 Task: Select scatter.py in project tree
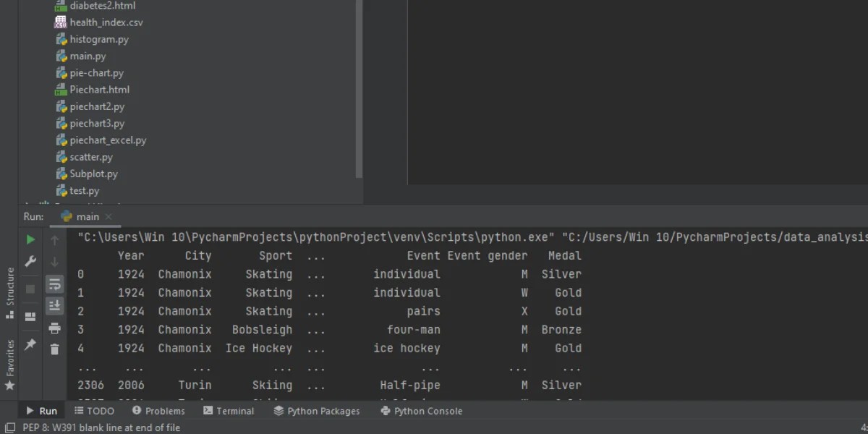pos(84,157)
